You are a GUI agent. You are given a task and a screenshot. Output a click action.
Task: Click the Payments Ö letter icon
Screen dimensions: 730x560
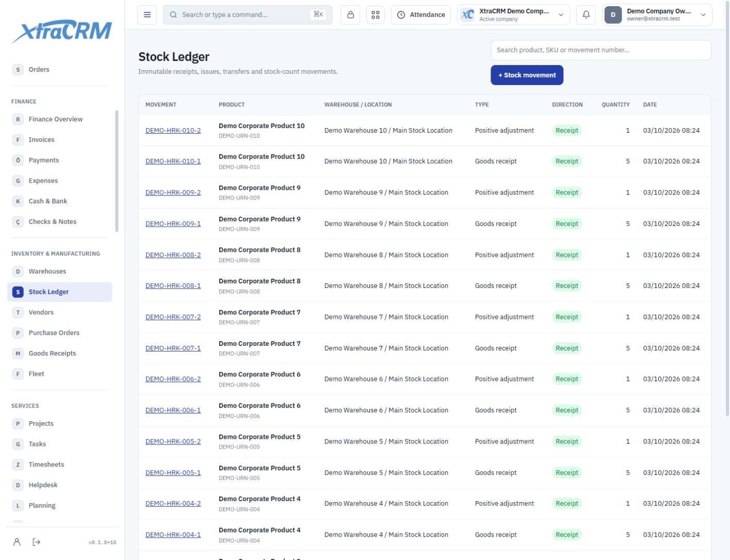(18, 161)
